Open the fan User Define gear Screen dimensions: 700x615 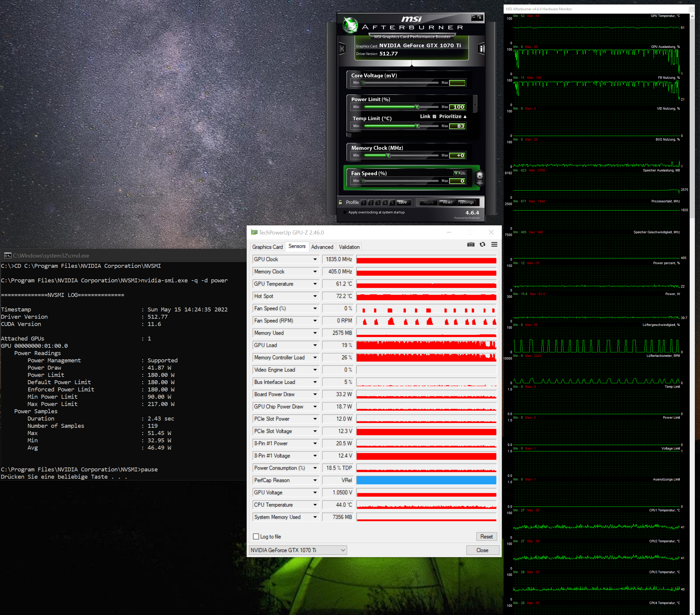[x=479, y=177]
